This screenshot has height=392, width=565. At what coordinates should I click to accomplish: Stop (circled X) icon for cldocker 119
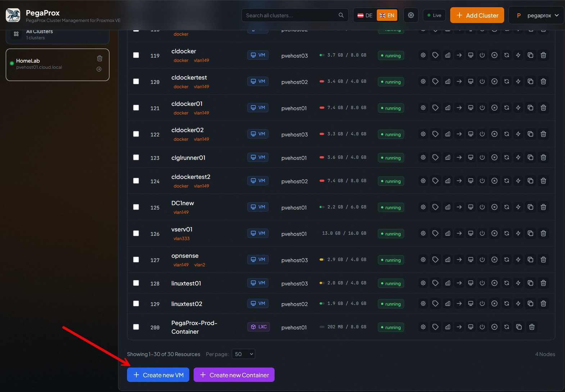point(494,55)
